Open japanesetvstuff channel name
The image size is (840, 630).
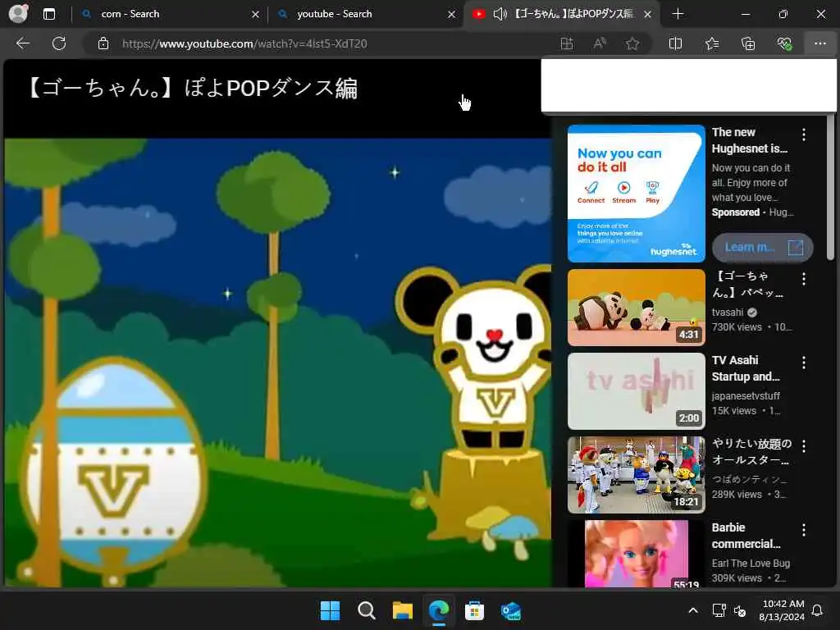click(x=746, y=396)
